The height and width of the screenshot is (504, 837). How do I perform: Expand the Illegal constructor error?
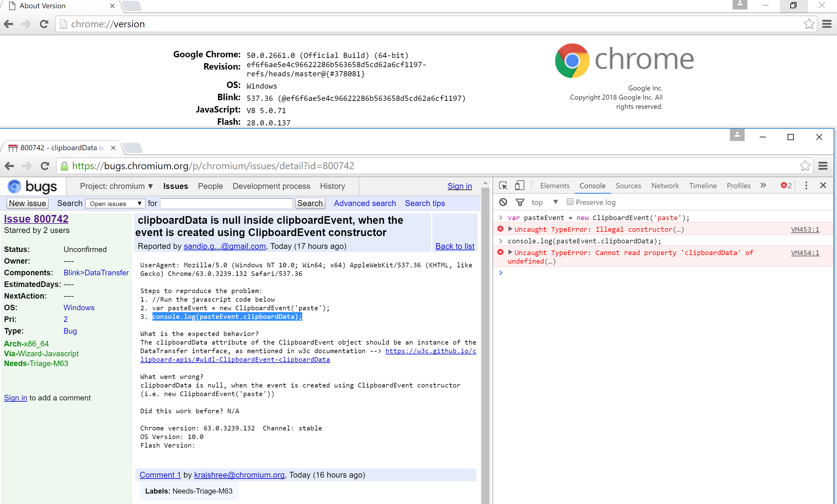point(510,229)
